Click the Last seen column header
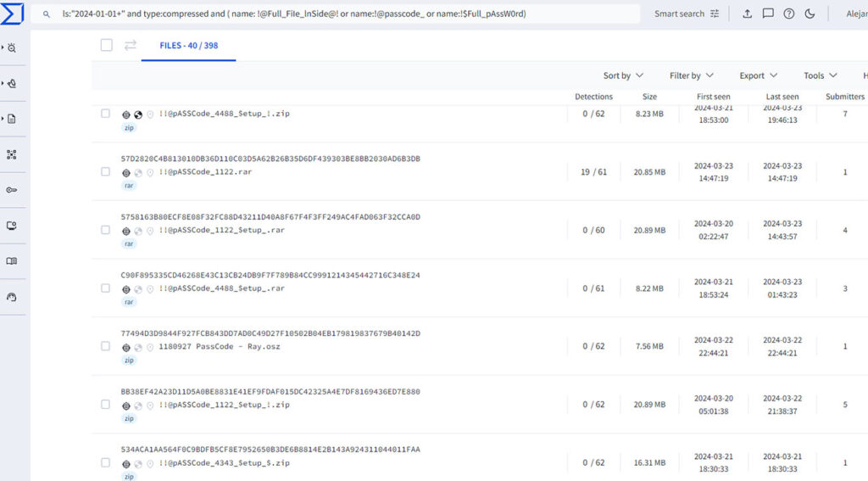Viewport: 868px width, 481px height. [782, 97]
